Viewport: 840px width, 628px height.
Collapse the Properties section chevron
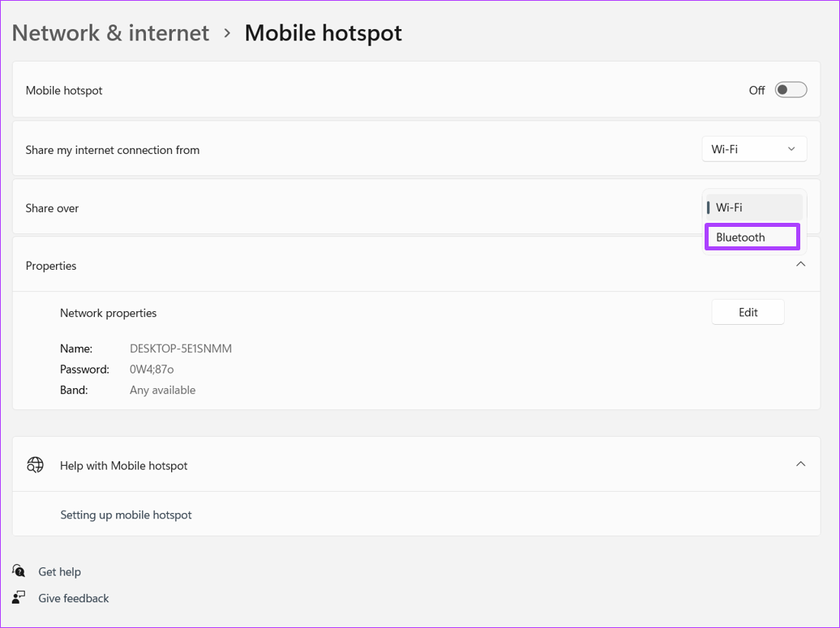(x=800, y=264)
